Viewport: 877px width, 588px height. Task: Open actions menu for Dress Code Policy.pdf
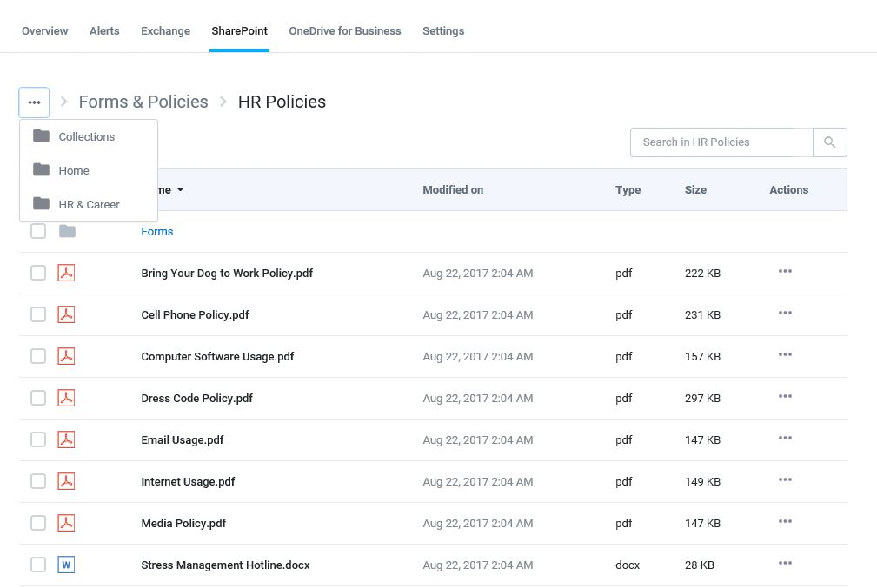tap(785, 396)
